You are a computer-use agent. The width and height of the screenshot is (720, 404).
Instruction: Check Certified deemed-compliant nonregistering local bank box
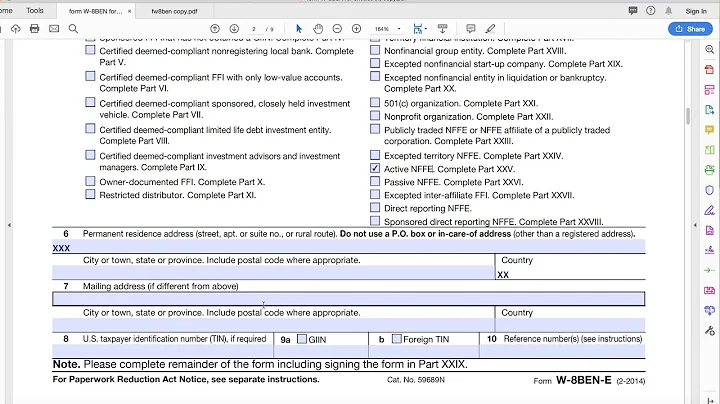(x=90, y=50)
